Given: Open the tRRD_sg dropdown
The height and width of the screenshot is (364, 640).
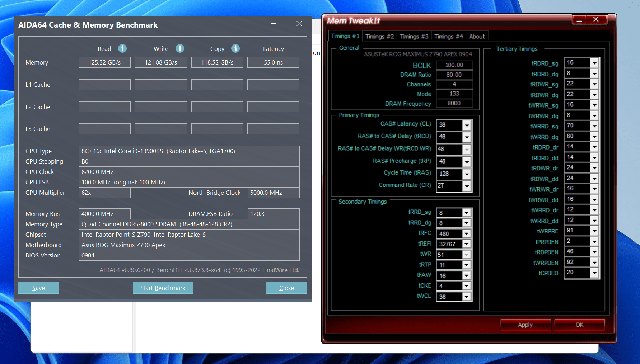Looking at the screenshot, I should coord(466,213).
